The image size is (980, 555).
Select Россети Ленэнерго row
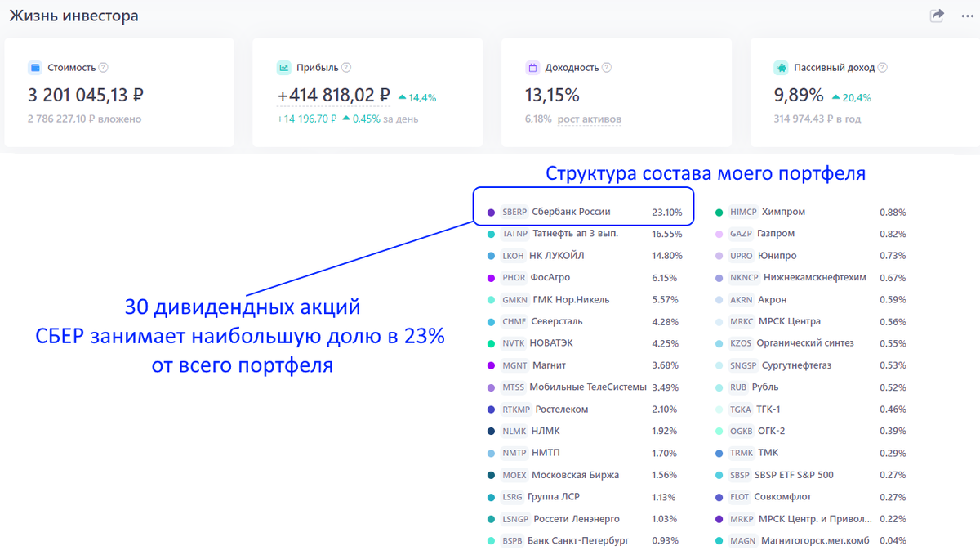click(x=584, y=519)
